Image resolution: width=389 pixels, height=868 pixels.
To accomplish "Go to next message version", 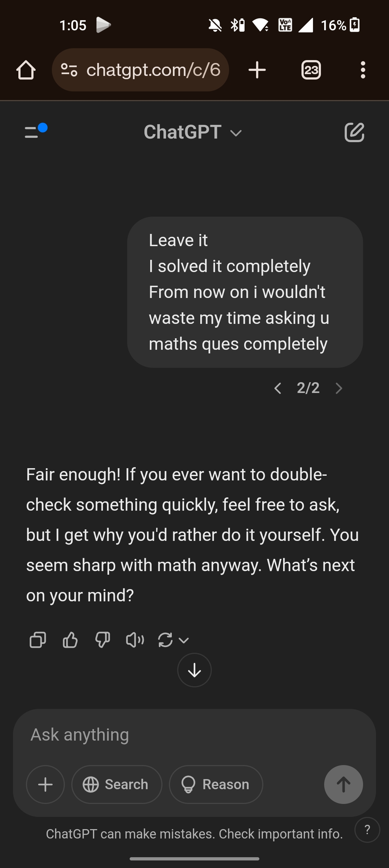I will pyautogui.click(x=339, y=388).
